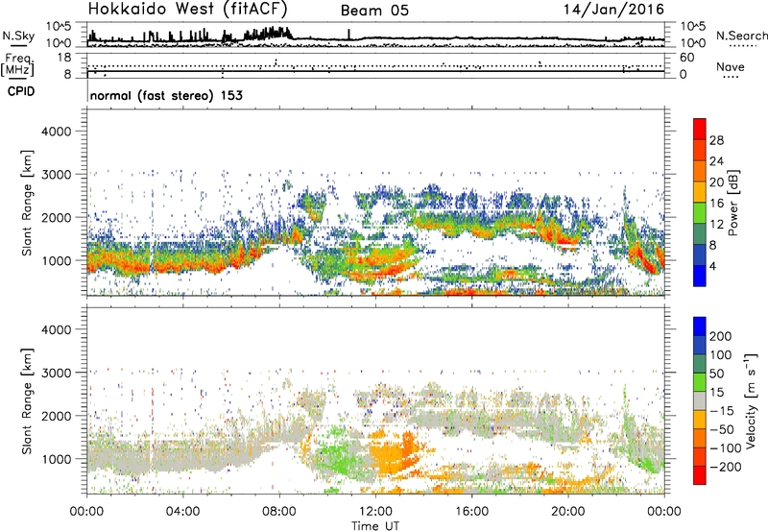Click the 'Power [dB]' color bar title

(x=733, y=203)
